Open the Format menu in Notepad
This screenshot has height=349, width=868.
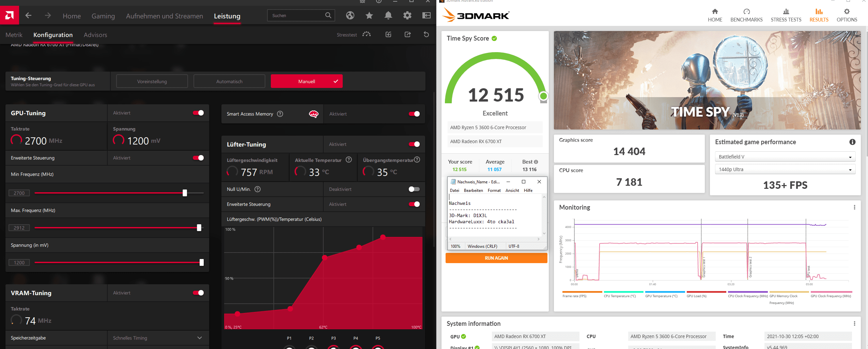pyautogui.click(x=494, y=191)
